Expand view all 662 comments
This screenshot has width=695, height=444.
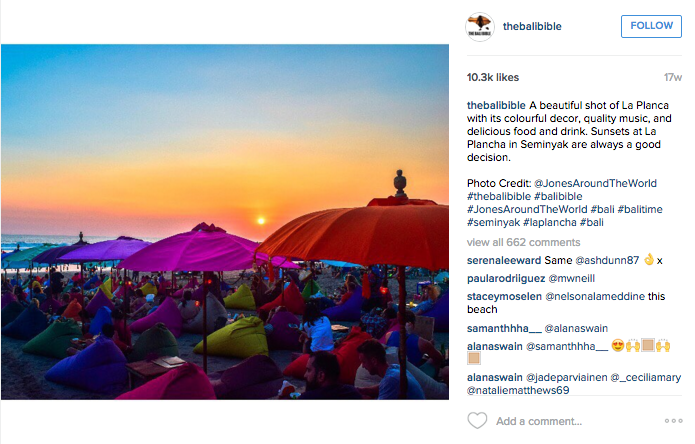coord(523,242)
